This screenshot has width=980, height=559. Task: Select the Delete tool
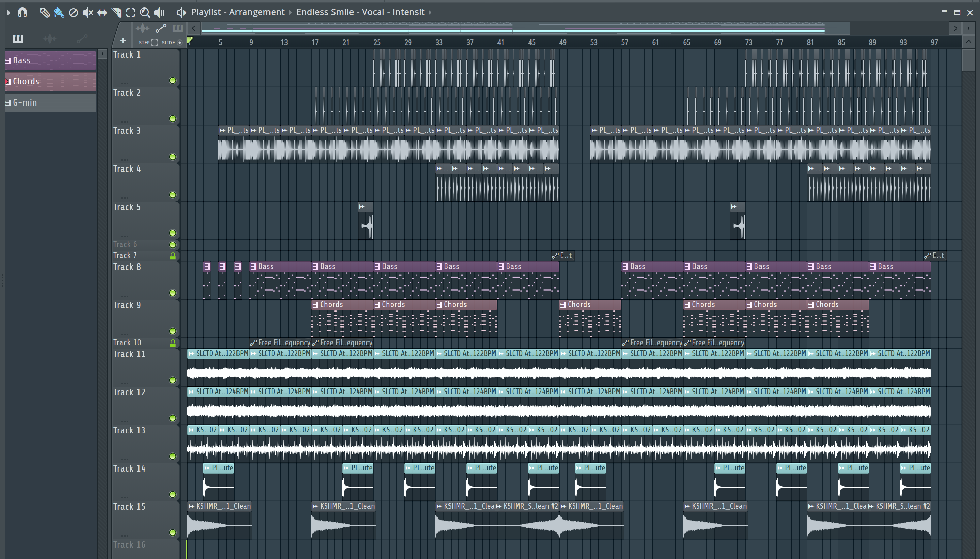coord(73,12)
